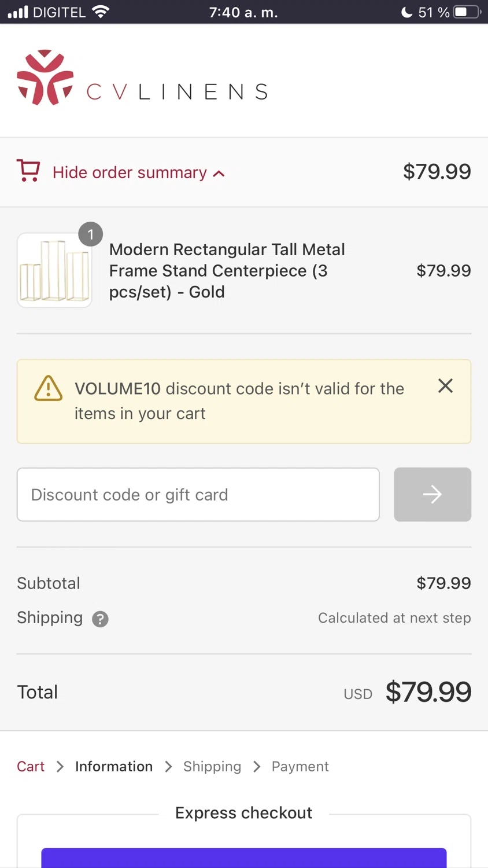The image size is (488, 868).
Task: Tap the purple express checkout button
Action: point(244,858)
